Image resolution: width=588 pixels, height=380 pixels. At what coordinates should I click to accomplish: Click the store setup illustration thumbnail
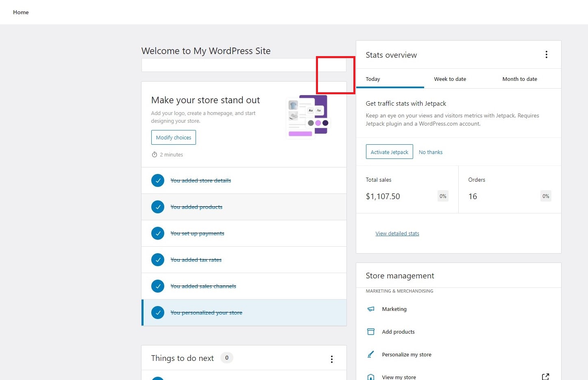tap(308, 117)
